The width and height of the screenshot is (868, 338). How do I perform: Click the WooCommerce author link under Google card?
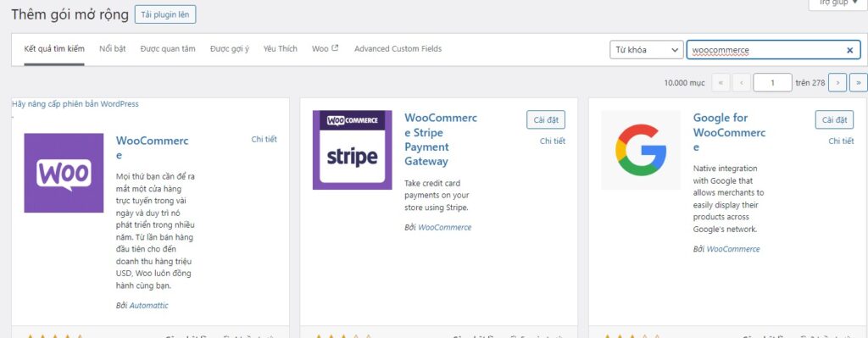click(x=733, y=249)
